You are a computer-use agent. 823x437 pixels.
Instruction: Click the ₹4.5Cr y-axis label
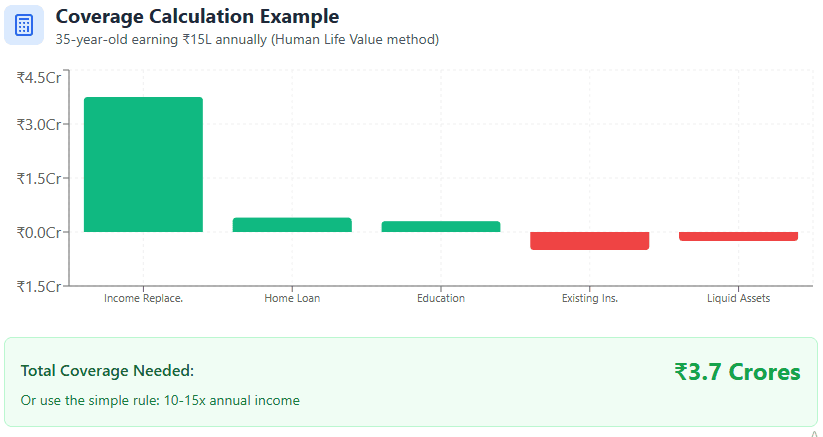click(38, 78)
